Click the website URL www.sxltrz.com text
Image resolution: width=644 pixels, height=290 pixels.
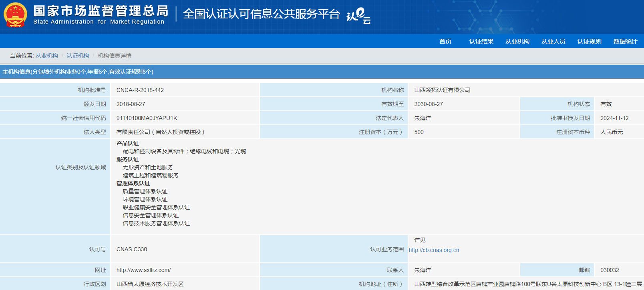(143, 270)
